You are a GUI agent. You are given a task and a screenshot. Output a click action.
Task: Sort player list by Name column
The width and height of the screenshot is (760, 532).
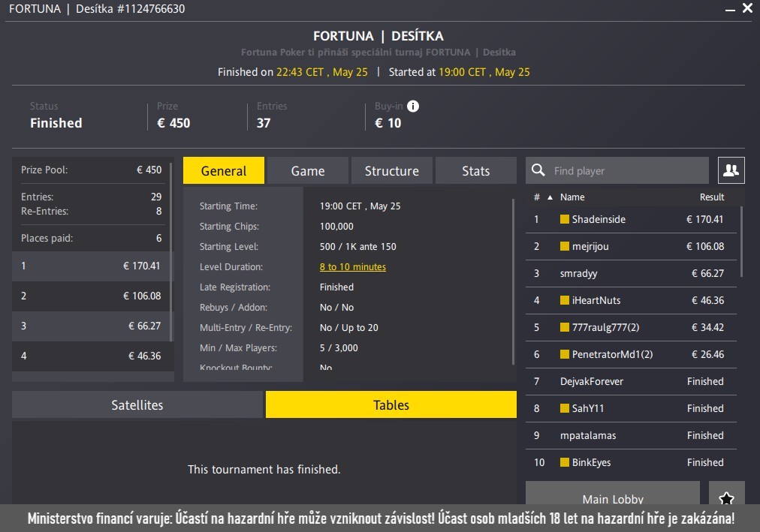572,197
